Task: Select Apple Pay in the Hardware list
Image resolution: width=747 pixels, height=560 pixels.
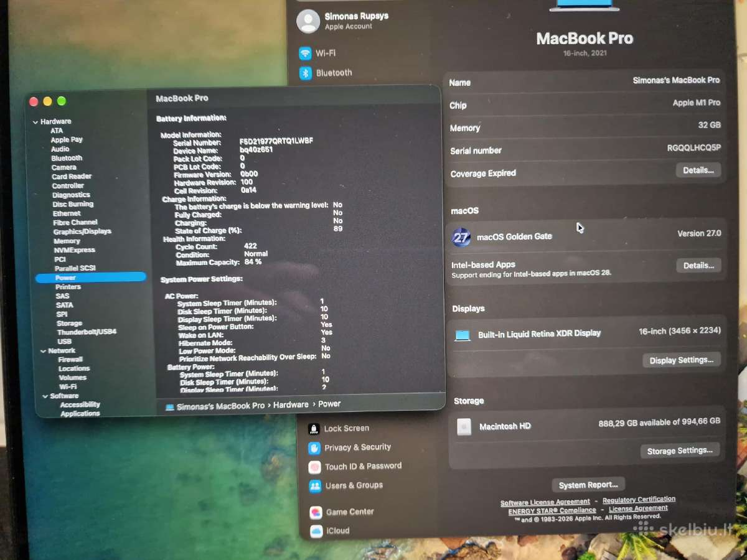Action: pos(67,140)
